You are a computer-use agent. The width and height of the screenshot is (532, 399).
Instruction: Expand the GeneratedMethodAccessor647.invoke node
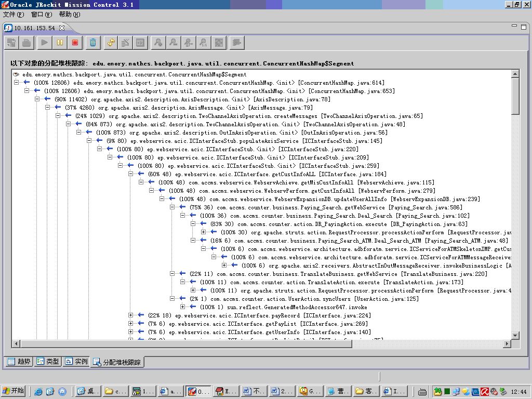click(183, 307)
